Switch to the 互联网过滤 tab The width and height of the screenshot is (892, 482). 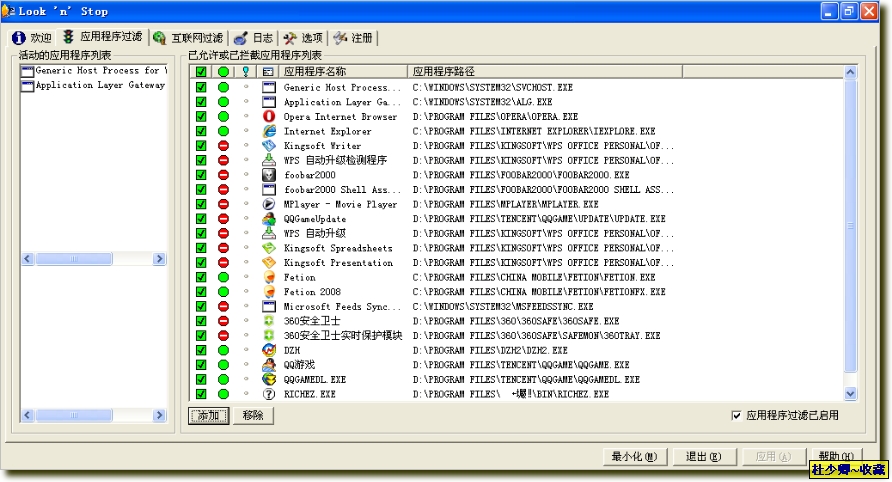tap(188, 38)
